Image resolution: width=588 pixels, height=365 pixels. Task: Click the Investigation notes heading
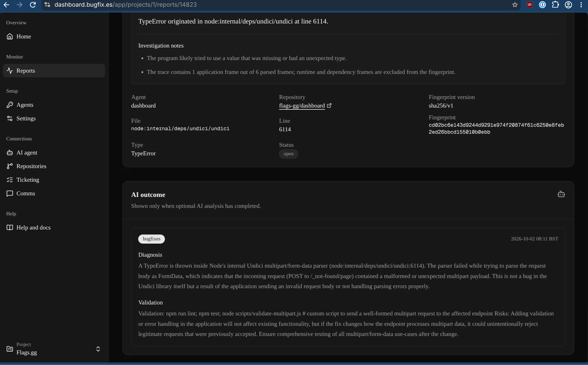pos(161,46)
